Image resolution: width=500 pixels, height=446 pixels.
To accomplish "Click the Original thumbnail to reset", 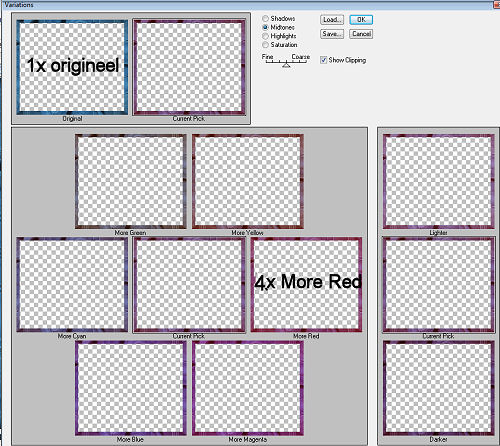I will point(72,67).
